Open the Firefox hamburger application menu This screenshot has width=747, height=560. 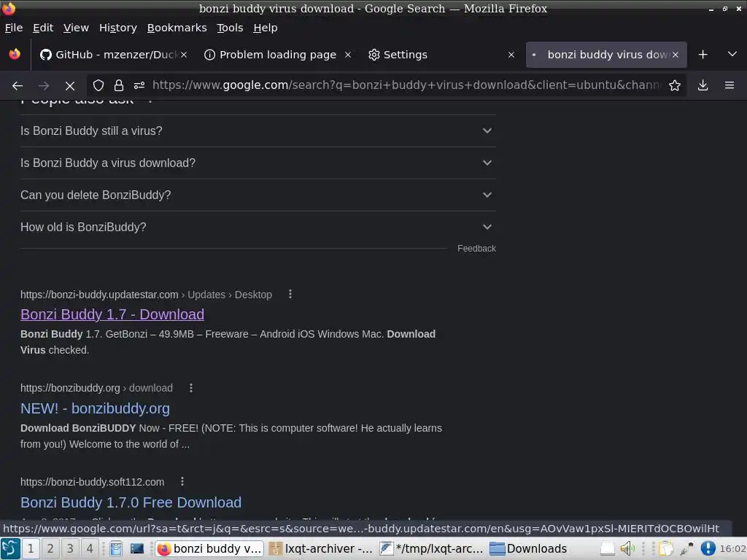coord(729,85)
